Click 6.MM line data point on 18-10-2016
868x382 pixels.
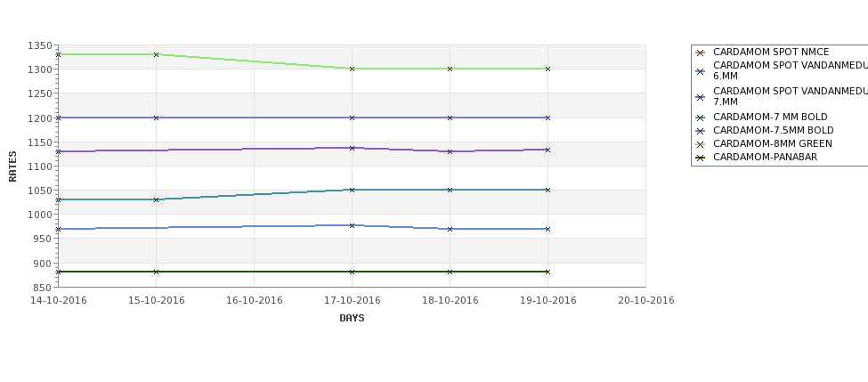pyautogui.click(x=450, y=229)
